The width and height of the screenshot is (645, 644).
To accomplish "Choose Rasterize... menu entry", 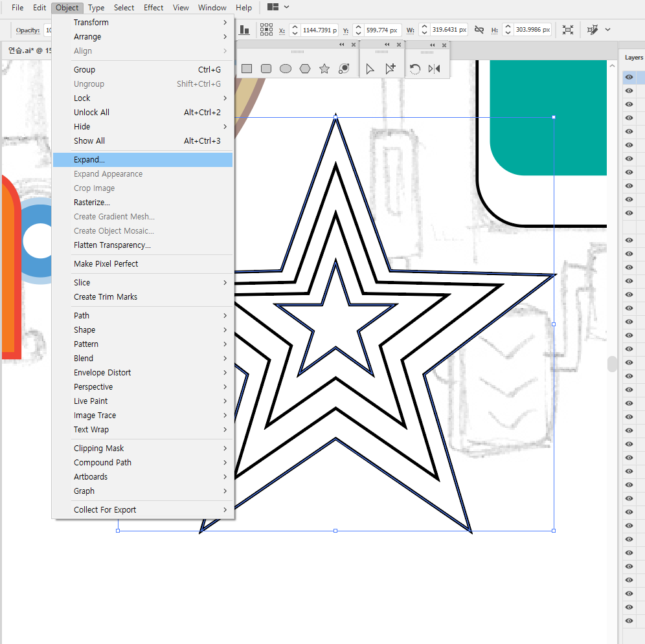I will tap(142, 203).
